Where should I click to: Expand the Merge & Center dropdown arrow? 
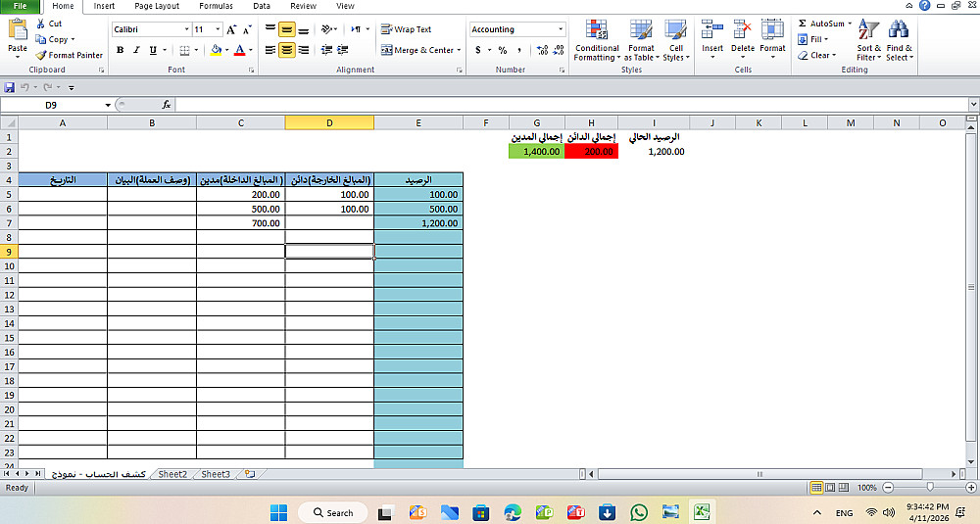459,50
